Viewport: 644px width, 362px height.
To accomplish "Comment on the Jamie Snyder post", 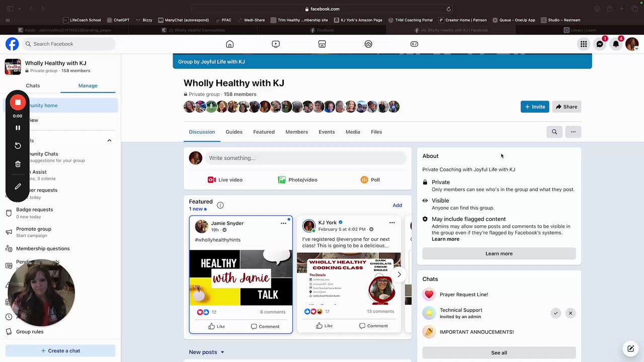I will (265, 326).
